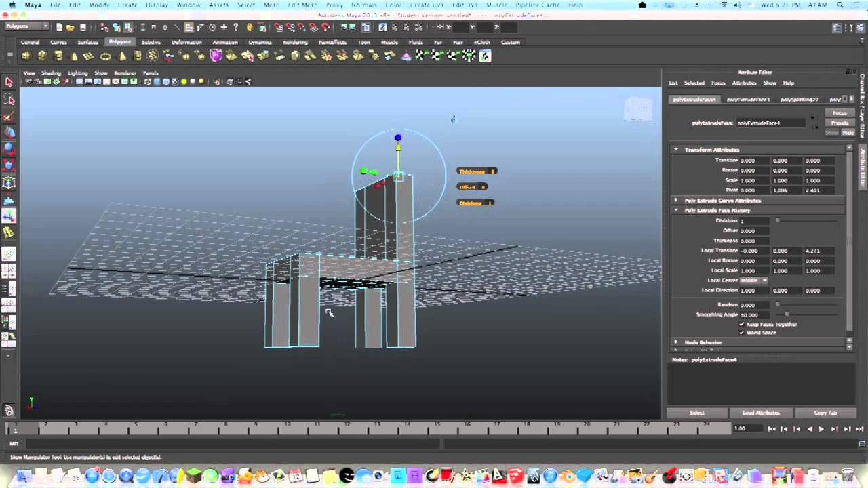
Task: Click the purple shelf icon
Action: (216, 56)
